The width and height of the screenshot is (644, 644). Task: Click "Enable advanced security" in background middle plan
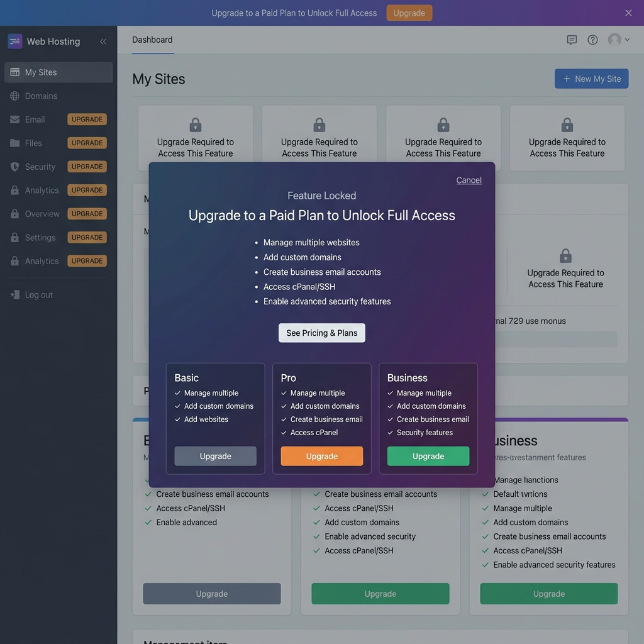click(370, 537)
